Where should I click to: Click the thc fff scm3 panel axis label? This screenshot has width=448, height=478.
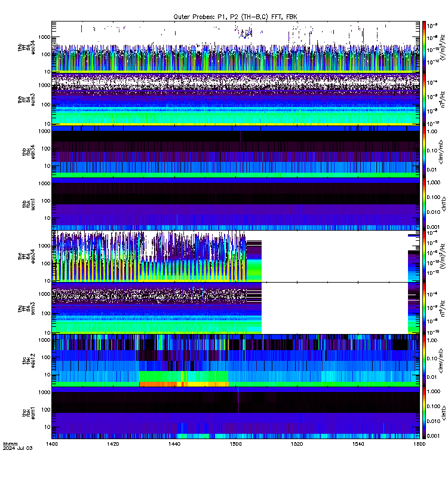[x=26, y=308]
